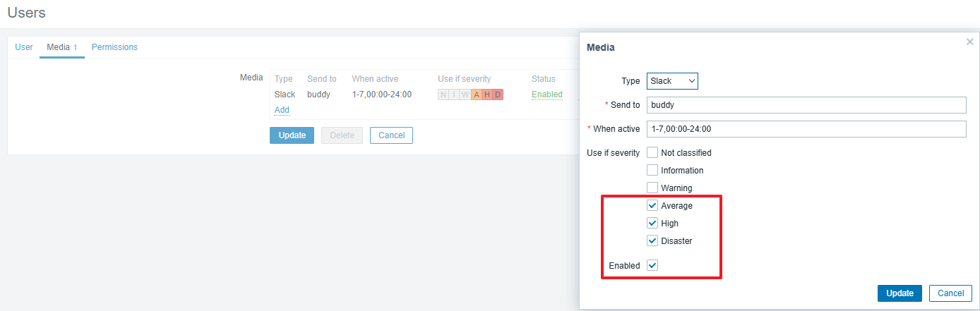This screenshot has height=311, width=980.
Task: Click the Status column header
Action: [x=544, y=79]
